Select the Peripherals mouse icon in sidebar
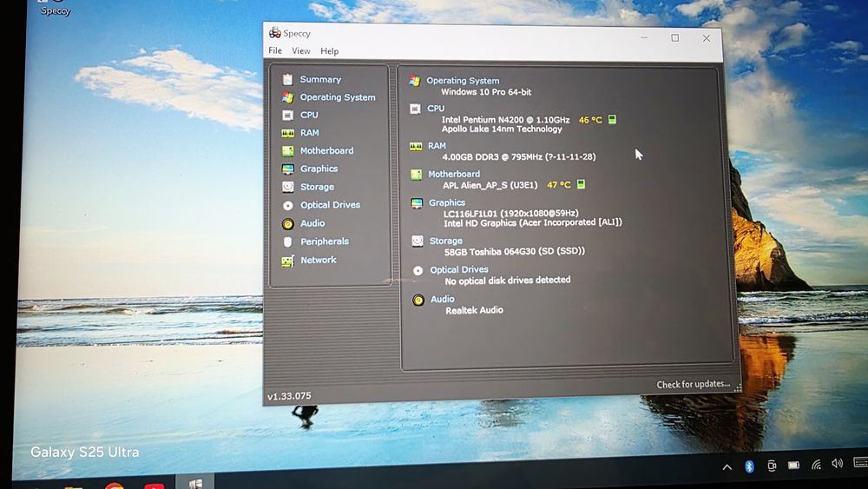The height and width of the screenshot is (489, 868). coord(287,242)
